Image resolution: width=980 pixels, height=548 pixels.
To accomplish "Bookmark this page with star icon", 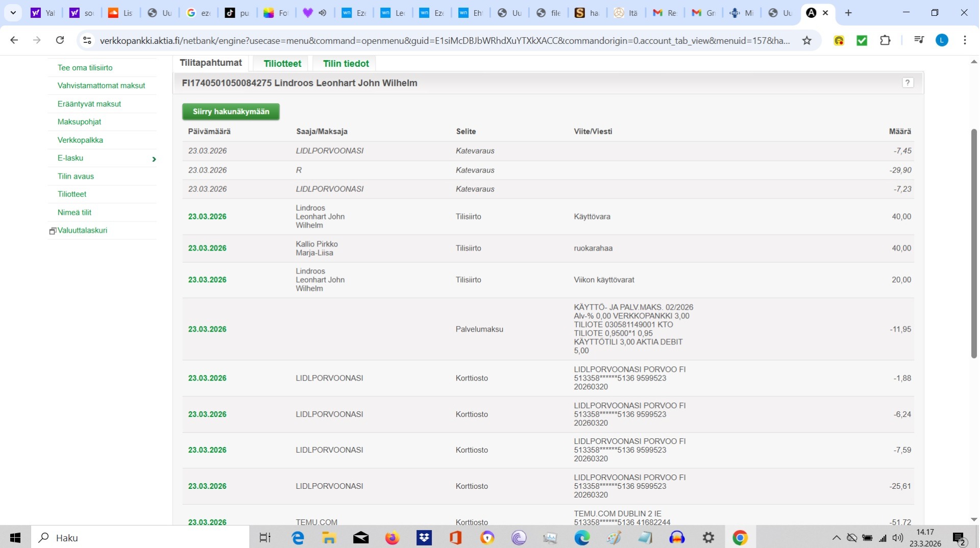I will (806, 40).
